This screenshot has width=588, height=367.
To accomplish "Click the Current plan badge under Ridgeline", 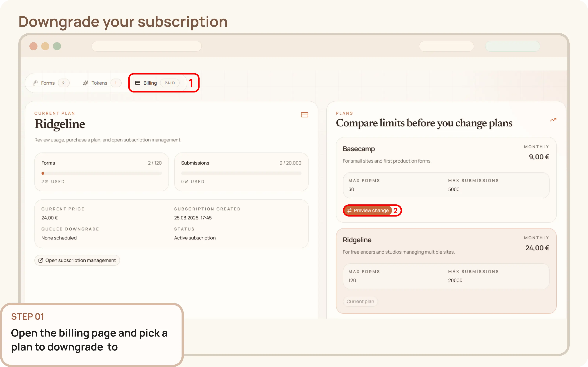I will pos(360,301).
